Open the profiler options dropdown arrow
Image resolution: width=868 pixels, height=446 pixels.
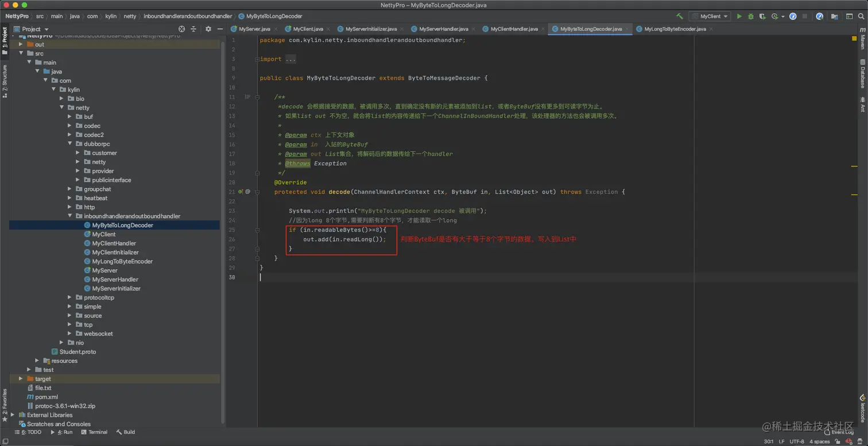coord(783,17)
